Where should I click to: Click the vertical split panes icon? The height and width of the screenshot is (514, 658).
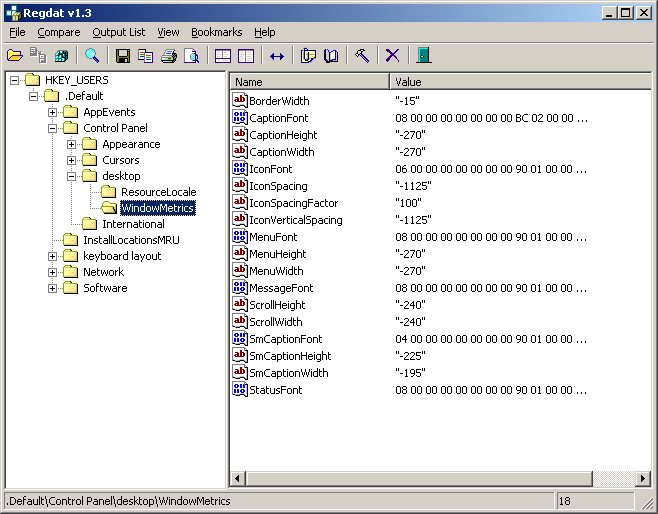tap(246, 55)
